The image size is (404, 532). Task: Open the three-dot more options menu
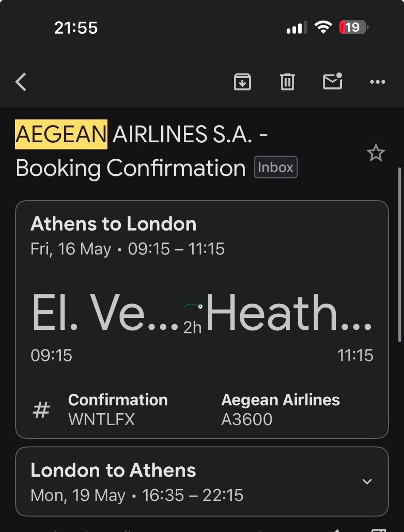(x=377, y=82)
